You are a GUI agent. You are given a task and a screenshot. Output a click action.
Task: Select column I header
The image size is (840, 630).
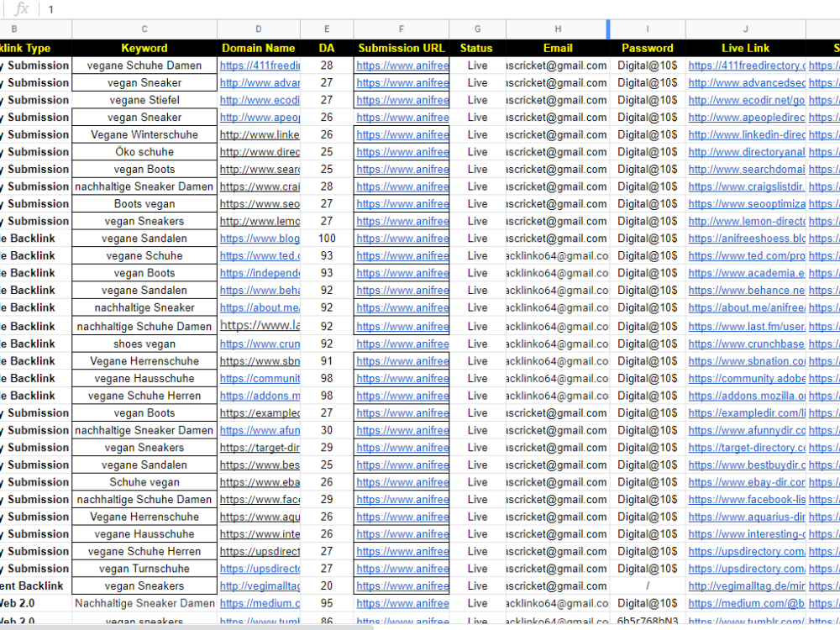click(x=647, y=29)
